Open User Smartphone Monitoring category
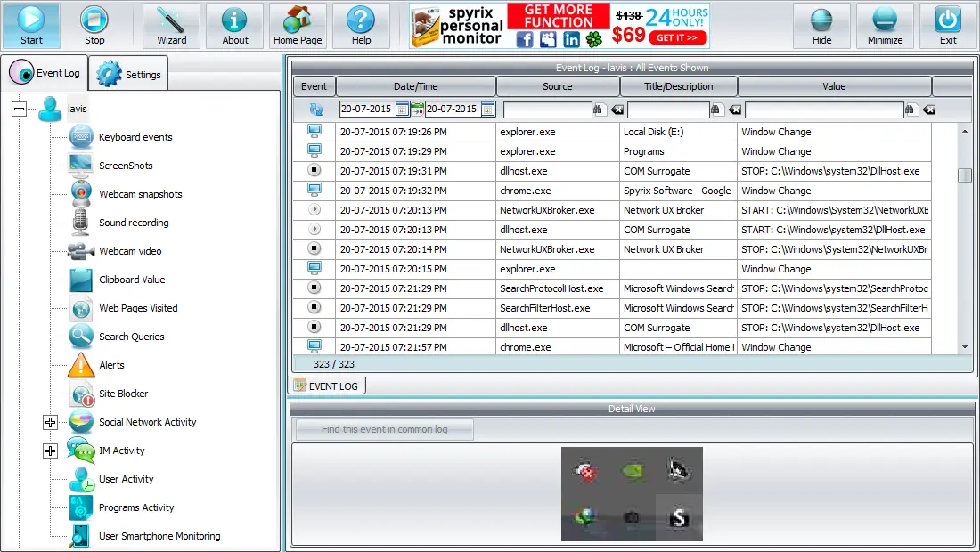The height and width of the screenshot is (552, 980). [x=159, y=536]
